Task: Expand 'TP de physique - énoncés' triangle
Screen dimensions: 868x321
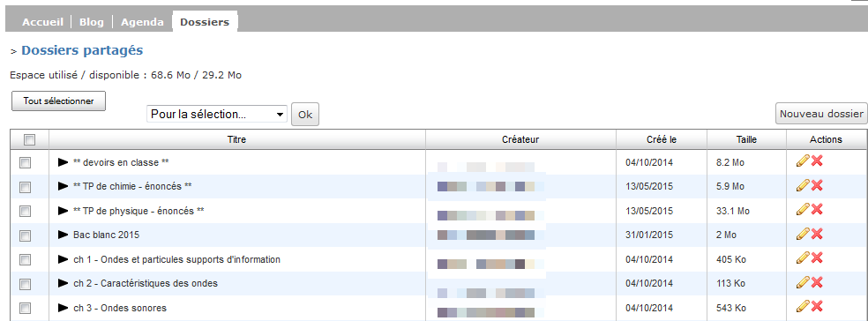Action: (x=63, y=211)
